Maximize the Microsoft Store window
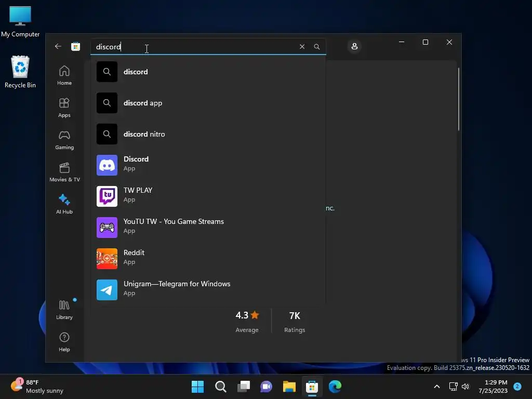The image size is (532, 399). pyautogui.click(x=425, y=42)
